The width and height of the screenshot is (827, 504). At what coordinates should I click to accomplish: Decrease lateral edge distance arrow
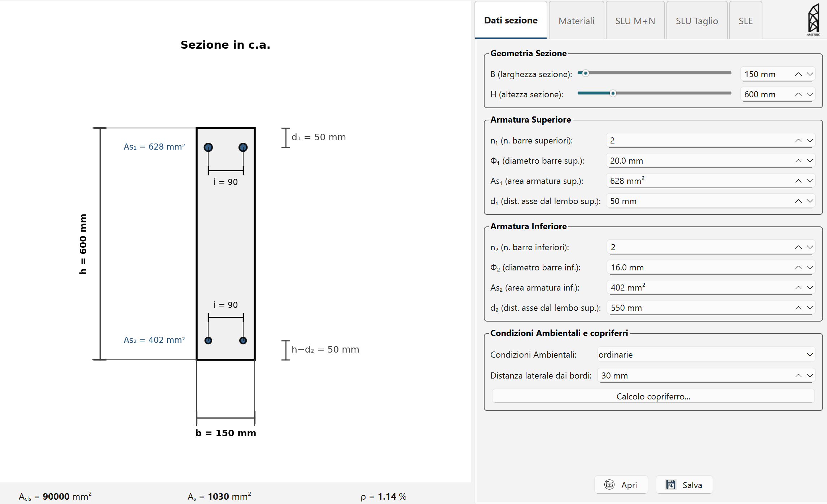tap(810, 376)
